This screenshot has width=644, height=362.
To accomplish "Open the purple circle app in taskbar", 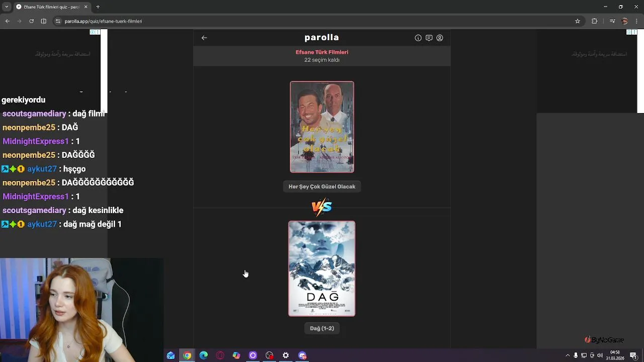I will [253, 355].
